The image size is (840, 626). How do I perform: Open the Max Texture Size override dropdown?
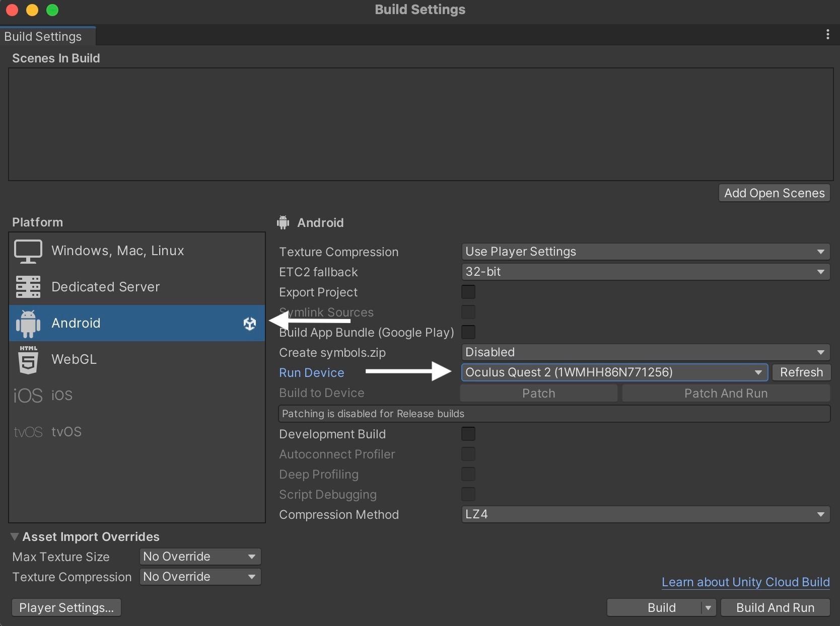pos(200,557)
